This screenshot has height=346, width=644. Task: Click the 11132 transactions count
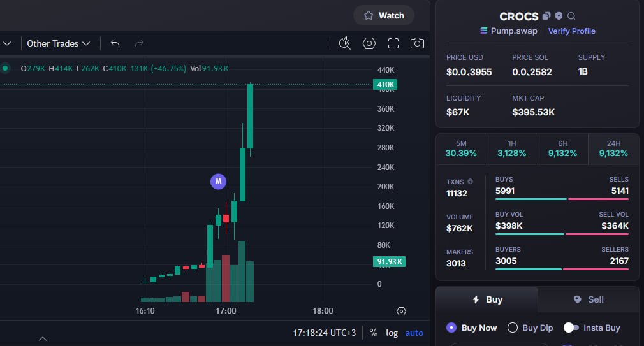pos(457,193)
